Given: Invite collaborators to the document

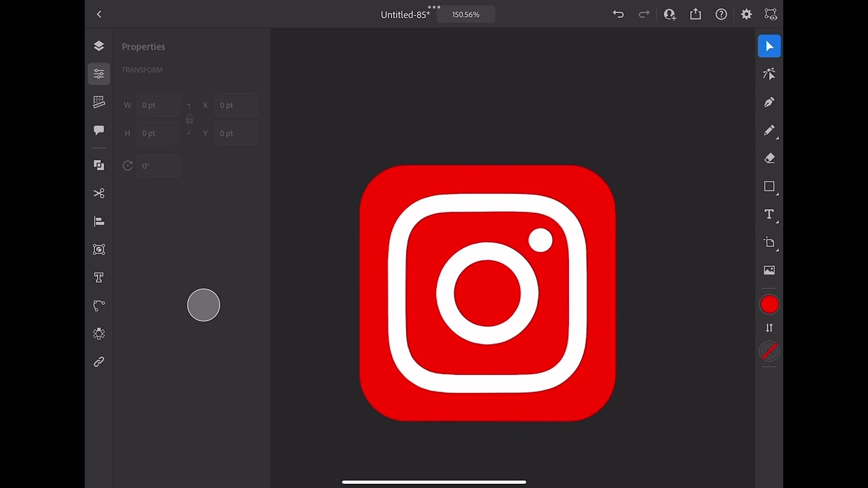Looking at the screenshot, I should click(670, 14).
